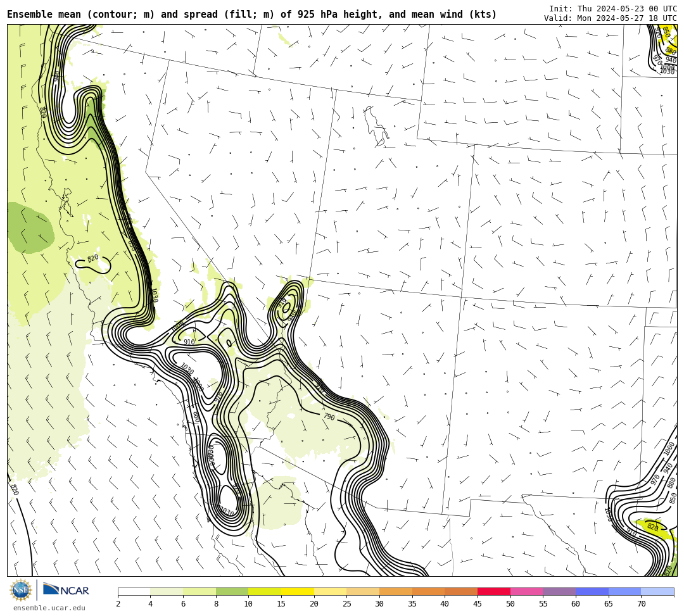Click the NSF circular logo
The image size is (684, 616).
pyautogui.click(x=21, y=590)
